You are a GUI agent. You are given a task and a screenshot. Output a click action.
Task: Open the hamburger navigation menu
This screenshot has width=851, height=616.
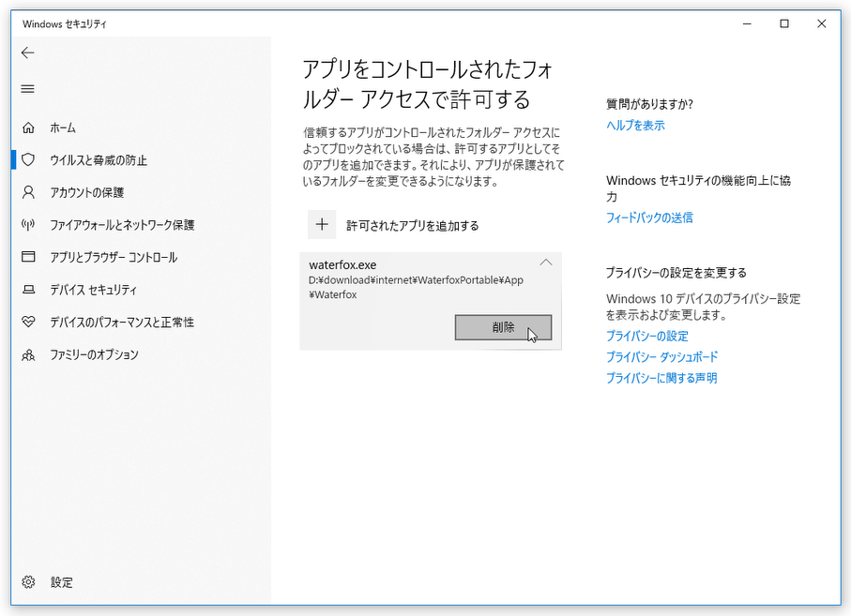coord(28,89)
